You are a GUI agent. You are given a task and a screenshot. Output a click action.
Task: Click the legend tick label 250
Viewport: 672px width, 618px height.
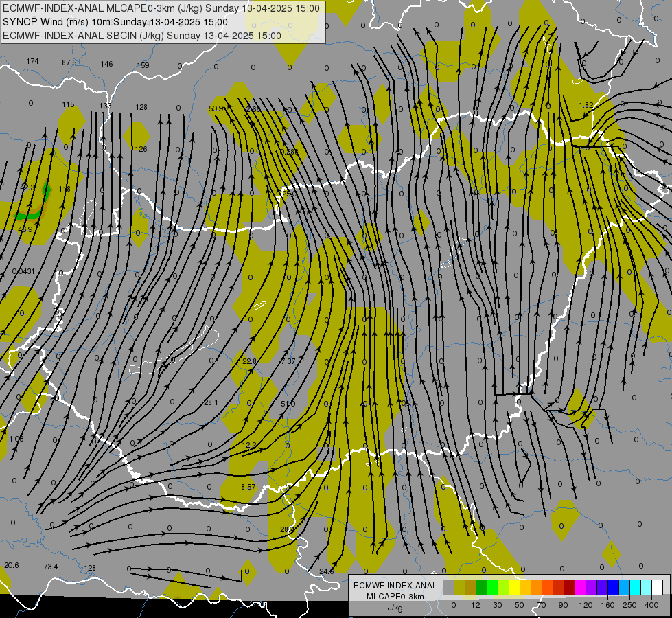pyautogui.click(x=629, y=605)
